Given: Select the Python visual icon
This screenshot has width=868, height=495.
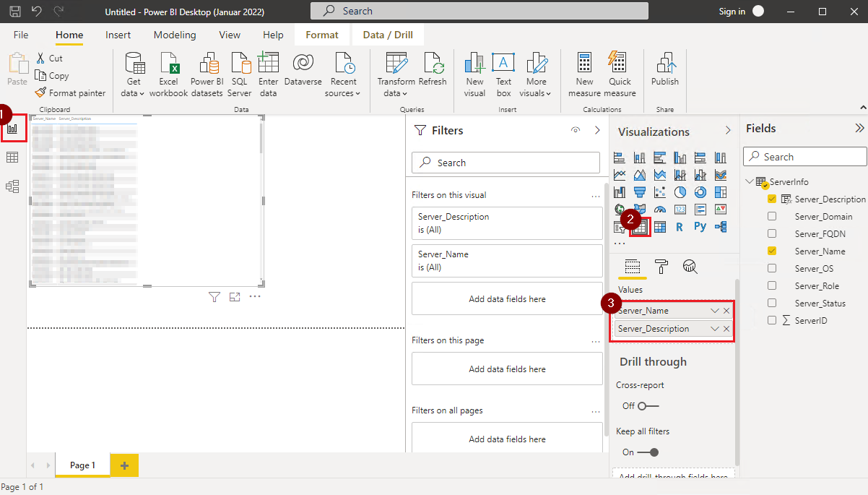Looking at the screenshot, I should pos(700,227).
